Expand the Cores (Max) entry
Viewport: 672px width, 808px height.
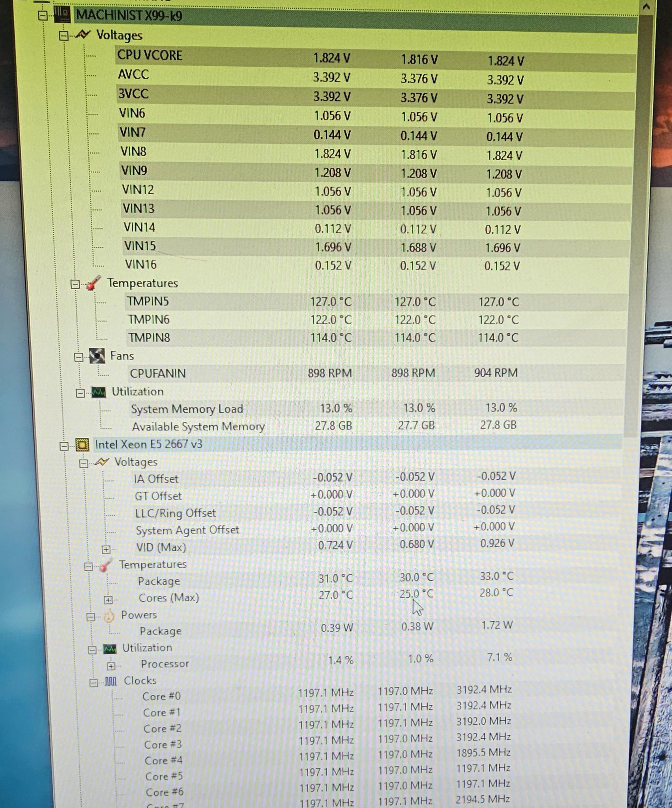pyautogui.click(x=108, y=600)
